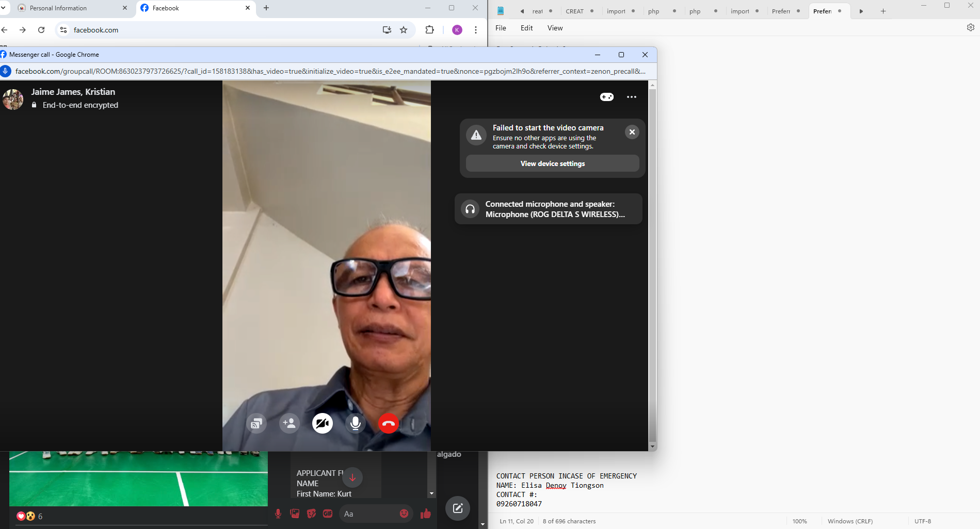Click the new message compose icon
Screen dimensions: 980x529
tap(458, 508)
